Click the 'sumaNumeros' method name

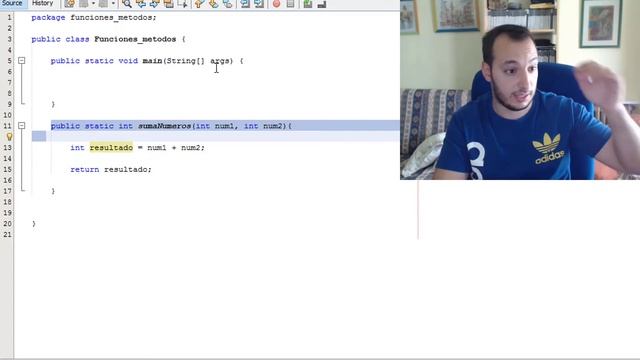[x=164, y=126]
